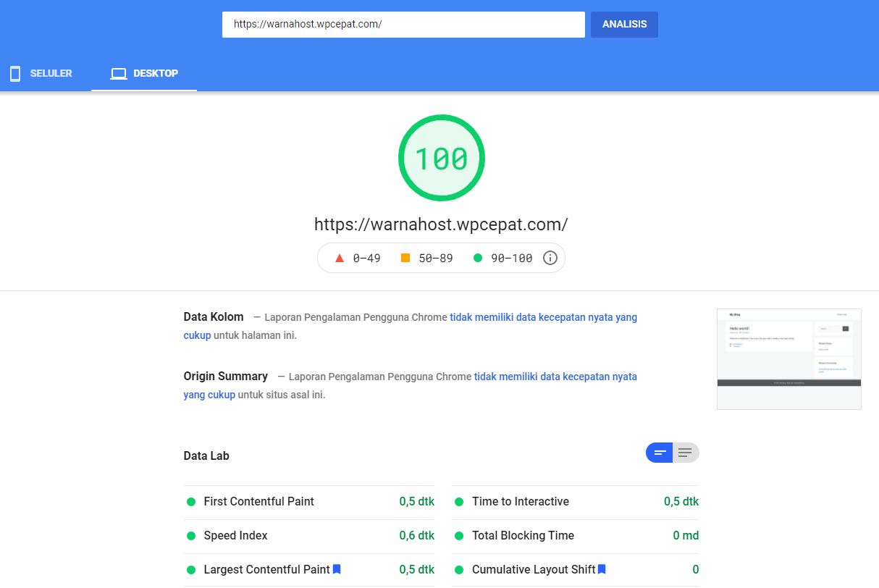Click the info icon beside score legend
This screenshot has width=879, height=588.
550,259
